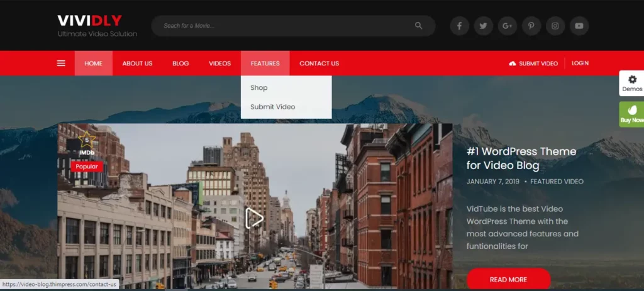Open the About Us page
This screenshot has width=644, height=291.
(x=137, y=63)
